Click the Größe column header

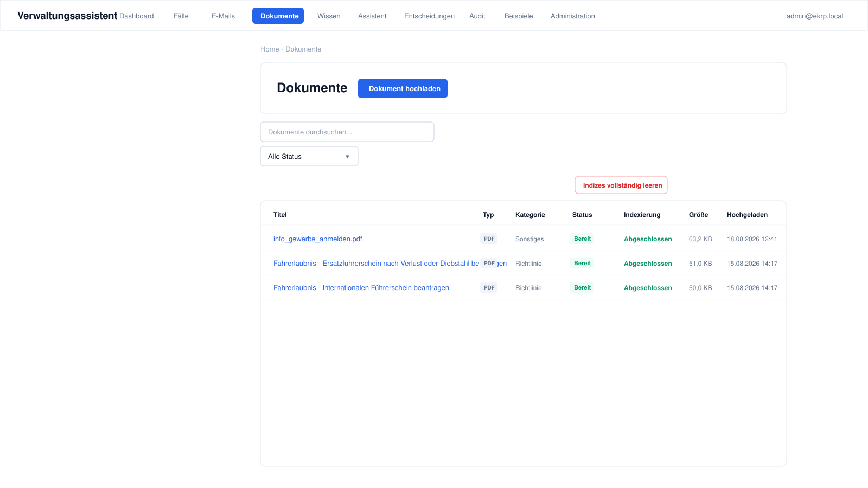(x=698, y=215)
